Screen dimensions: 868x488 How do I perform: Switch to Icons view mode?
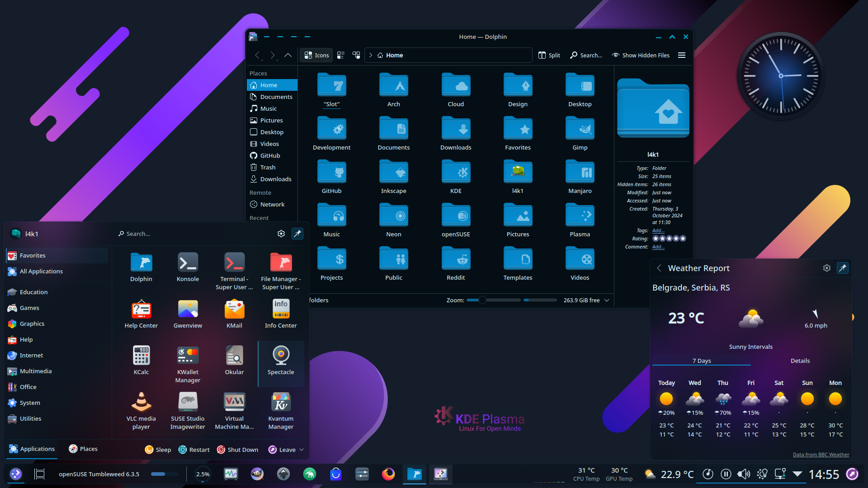316,55
